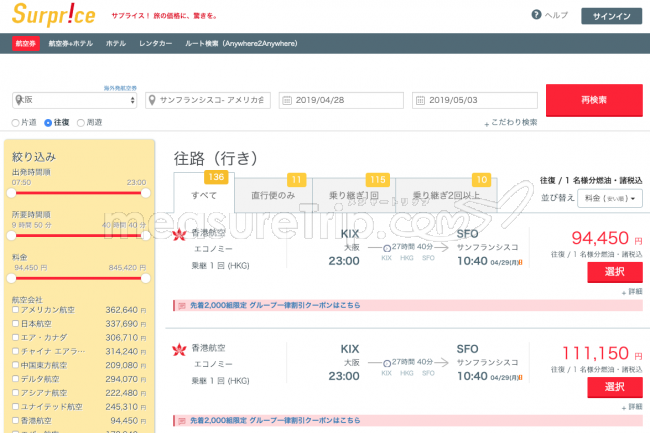Click the coupon icon under the 94,450 flight

182,306
